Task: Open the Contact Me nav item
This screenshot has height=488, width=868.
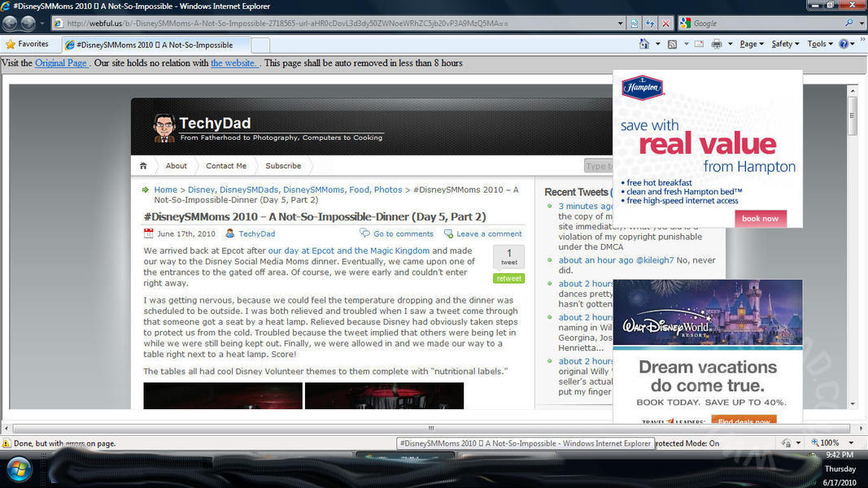Action: (x=226, y=165)
